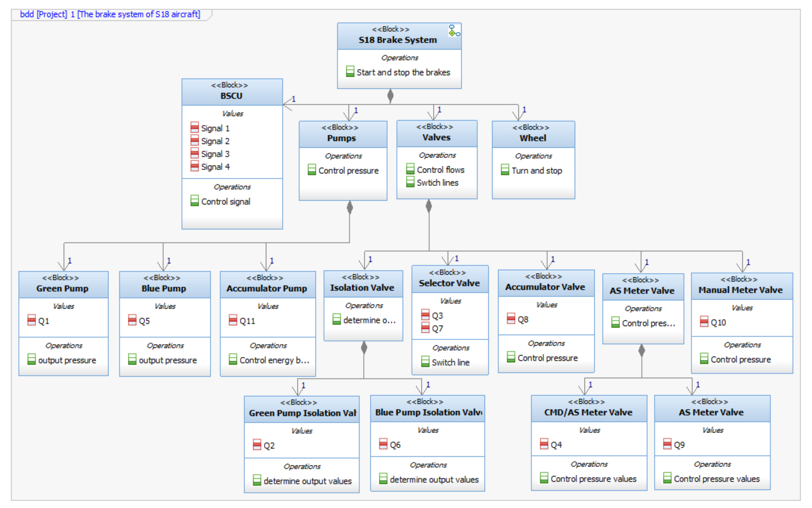Click the green operation icon beside Control signal
The image size is (812, 508).
pos(194,201)
